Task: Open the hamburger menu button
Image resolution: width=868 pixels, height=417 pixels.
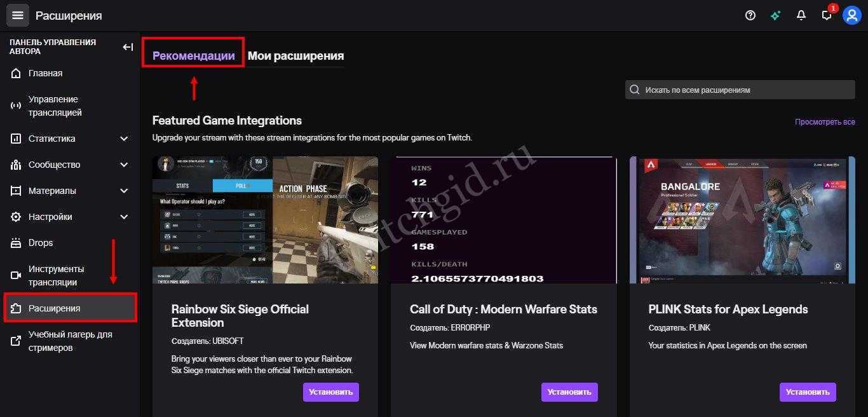Action: (17, 15)
